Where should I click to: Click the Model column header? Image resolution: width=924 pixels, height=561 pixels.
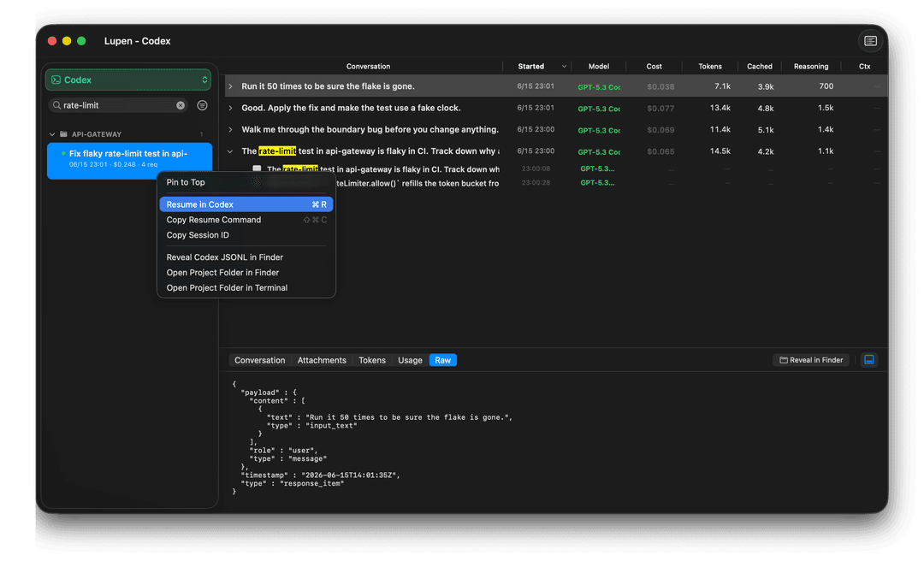[x=599, y=67]
